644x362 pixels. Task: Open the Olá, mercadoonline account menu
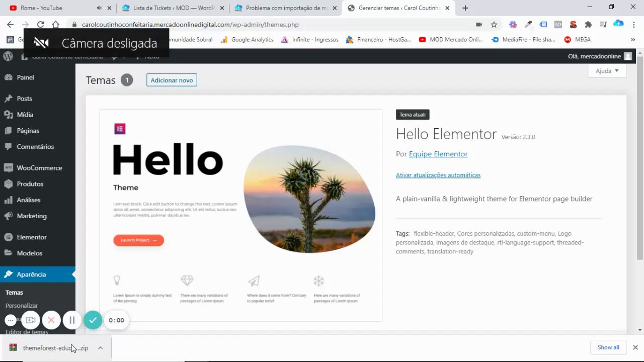[600, 56]
